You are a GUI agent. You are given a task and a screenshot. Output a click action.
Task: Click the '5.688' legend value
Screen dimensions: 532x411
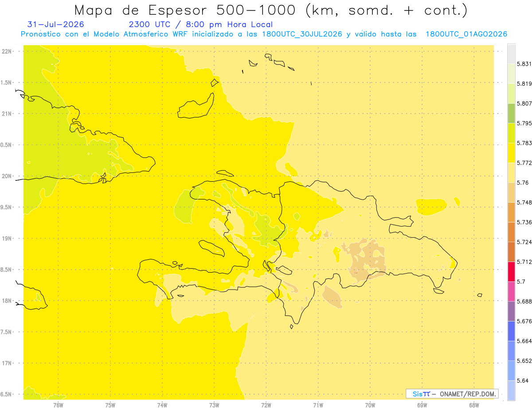(x=524, y=301)
